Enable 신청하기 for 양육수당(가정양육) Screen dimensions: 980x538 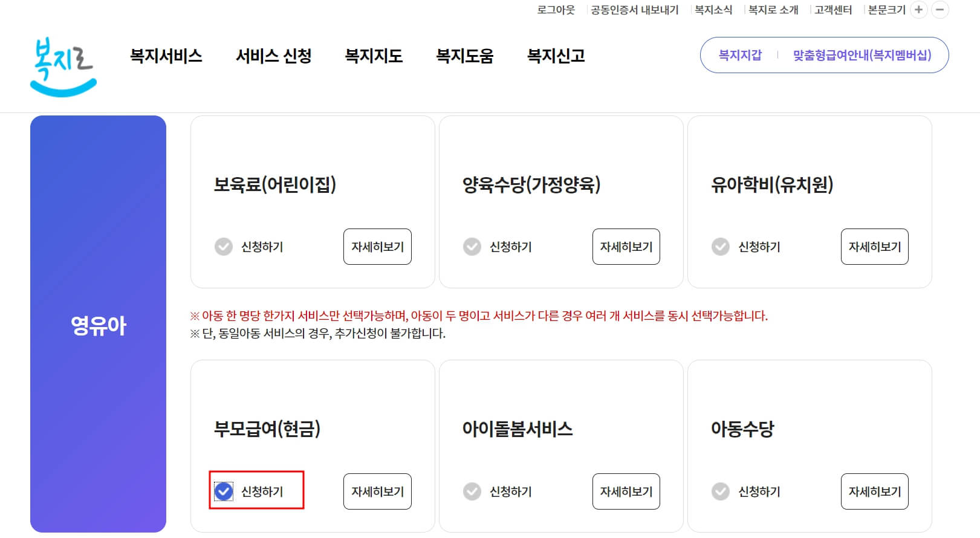[472, 246]
